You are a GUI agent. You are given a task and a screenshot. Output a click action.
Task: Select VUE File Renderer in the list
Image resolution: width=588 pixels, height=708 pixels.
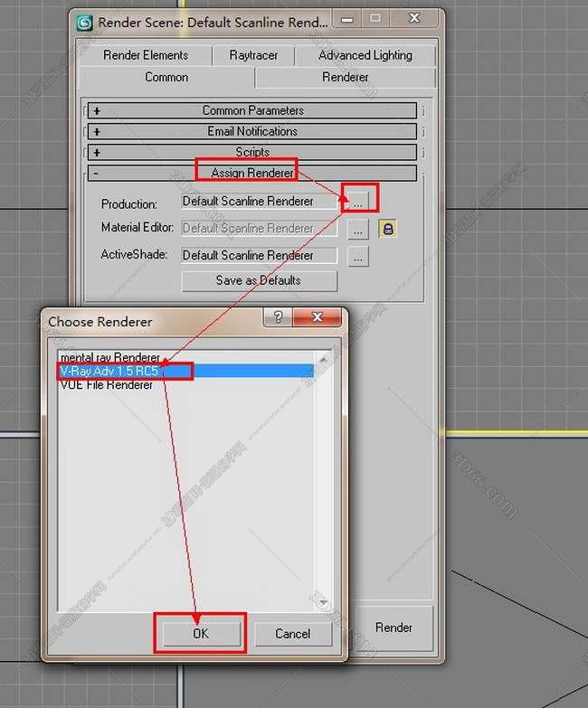coord(186,384)
